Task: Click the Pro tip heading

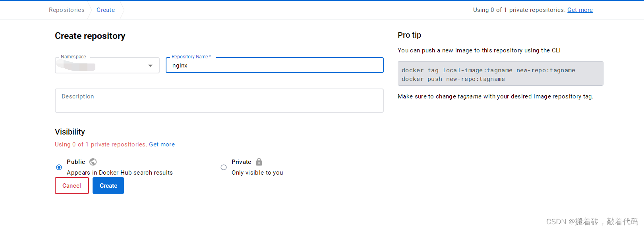Action: [x=409, y=35]
